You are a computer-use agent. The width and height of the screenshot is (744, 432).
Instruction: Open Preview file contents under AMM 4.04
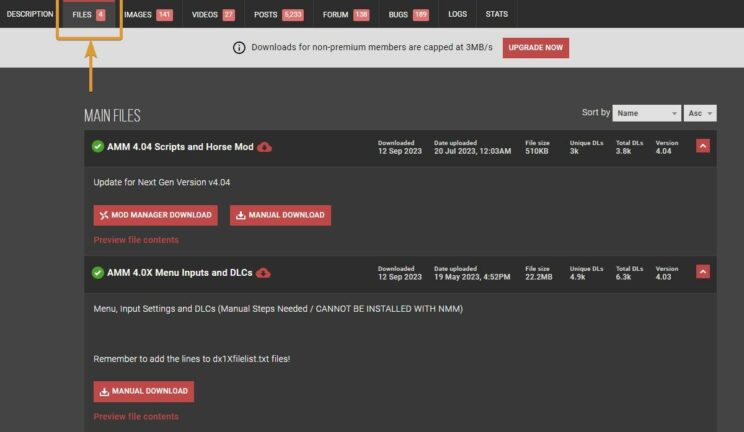(x=136, y=240)
